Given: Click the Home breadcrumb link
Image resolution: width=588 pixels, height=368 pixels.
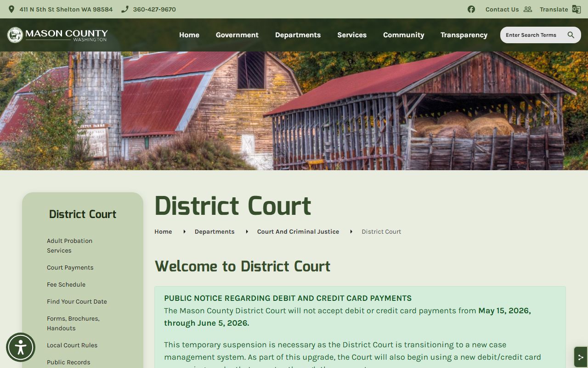Looking at the screenshot, I should tap(163, 231).
